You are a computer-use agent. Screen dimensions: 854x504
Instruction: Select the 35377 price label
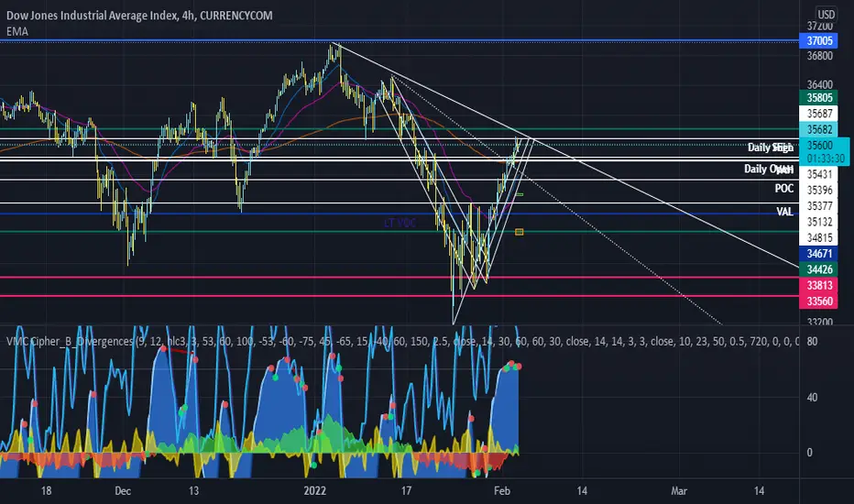pos(818,206)
